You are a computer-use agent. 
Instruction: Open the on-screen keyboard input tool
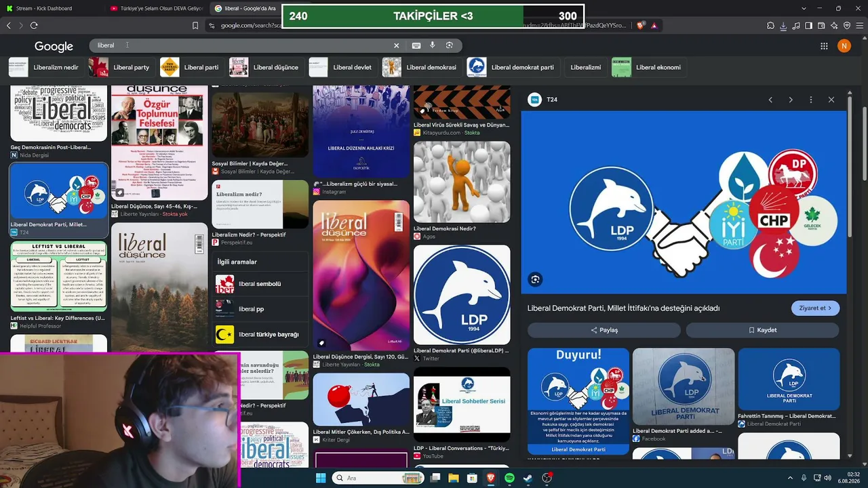pos(416,45)
